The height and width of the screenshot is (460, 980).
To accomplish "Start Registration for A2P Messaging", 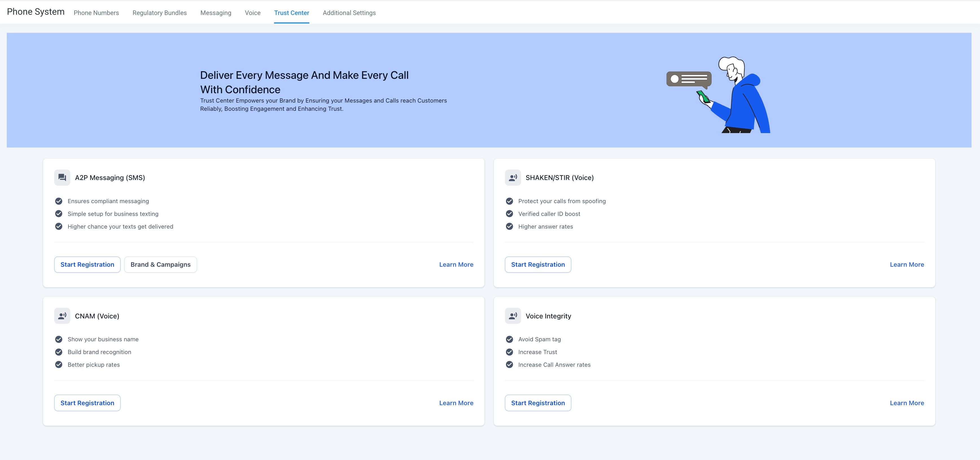I will 87,264.
